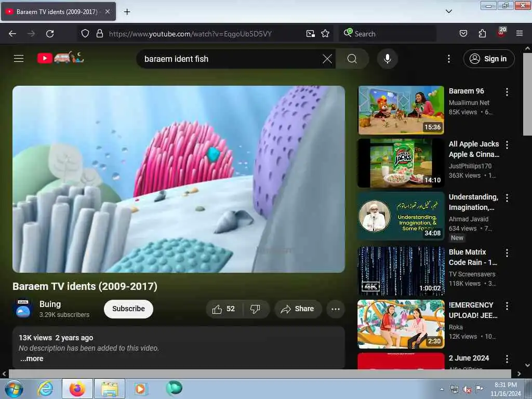This screenshot has width=532, height=399.
Task: Select the Baraem TV idents browser tab
Action: click(58, 11)
